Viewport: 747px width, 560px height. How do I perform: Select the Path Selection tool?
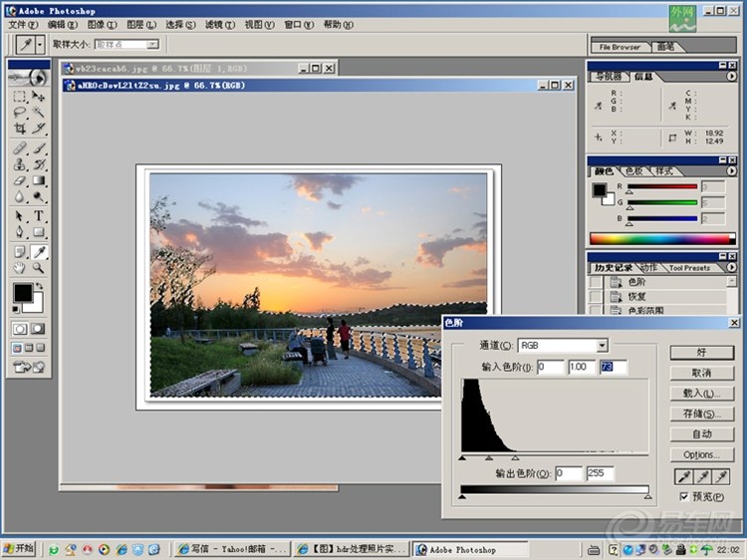tap(20, 216)
